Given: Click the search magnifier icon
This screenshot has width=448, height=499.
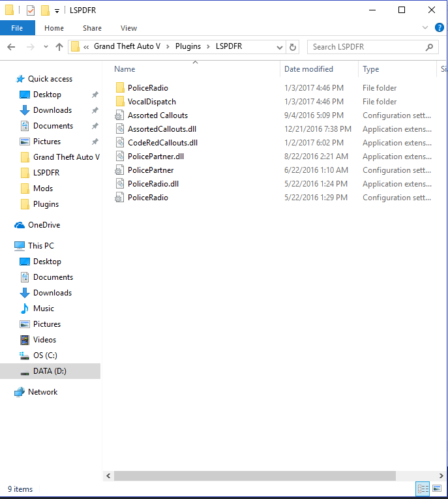Looking at the screenshot, I should pyautogui.click(x=429, y=47).
